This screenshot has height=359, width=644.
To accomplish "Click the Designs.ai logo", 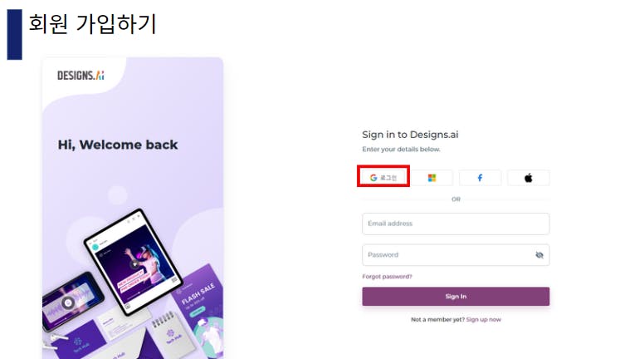I will pos(80,75).
